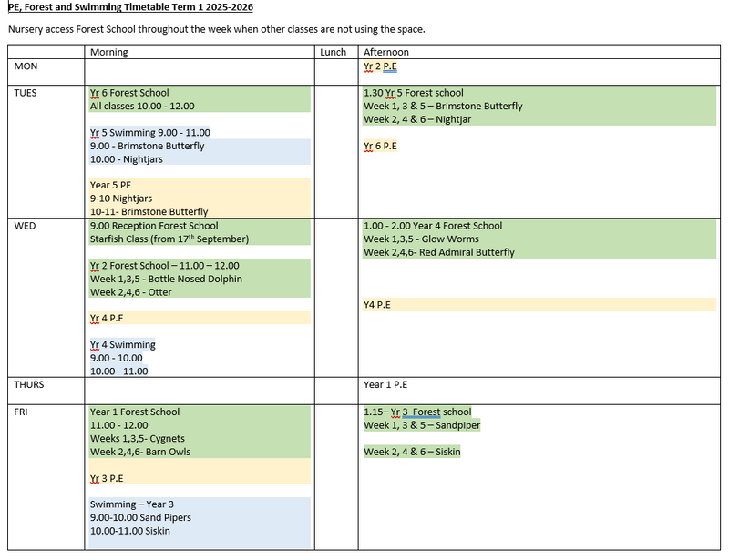Select the Morning column header

coord(109,52)
